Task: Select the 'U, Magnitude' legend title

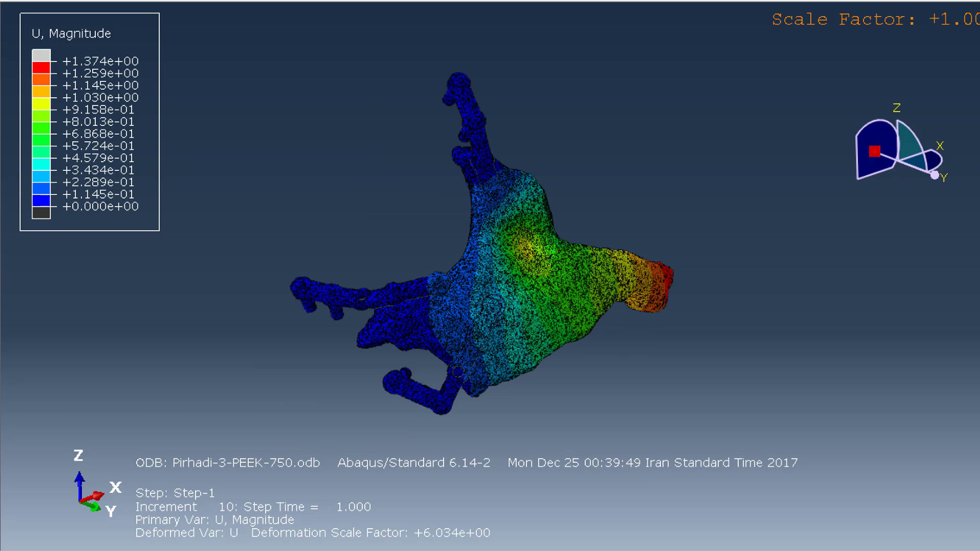Action: pos(71,33)
